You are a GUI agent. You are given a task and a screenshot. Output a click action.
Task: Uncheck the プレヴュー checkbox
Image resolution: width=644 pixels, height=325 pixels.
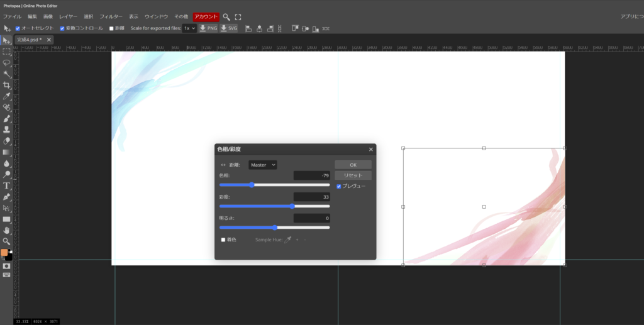(x=339, y=186)
